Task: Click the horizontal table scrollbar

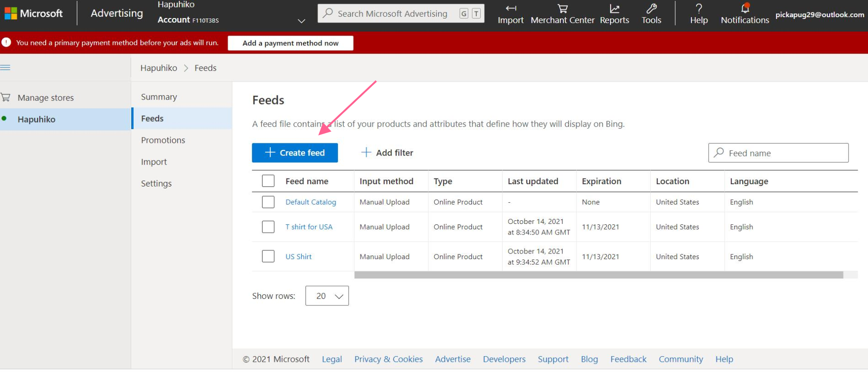Action: click(x=599, y=275)
